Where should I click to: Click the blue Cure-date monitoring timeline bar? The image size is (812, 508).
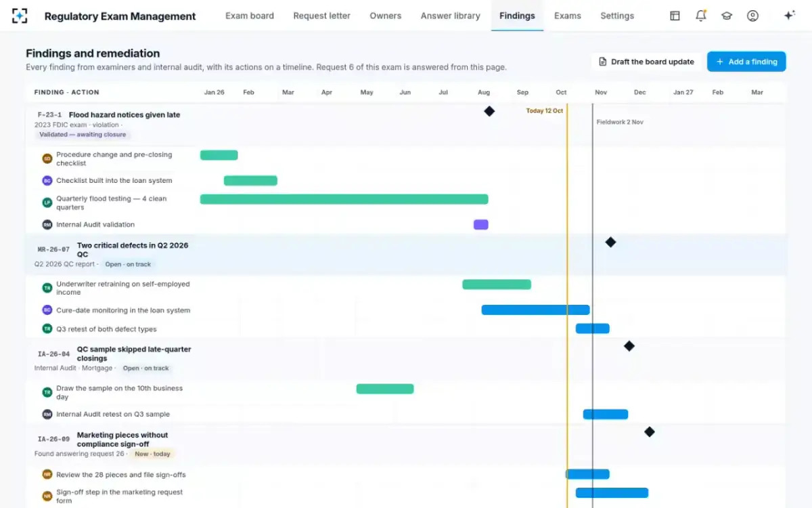tap(536, 310)
